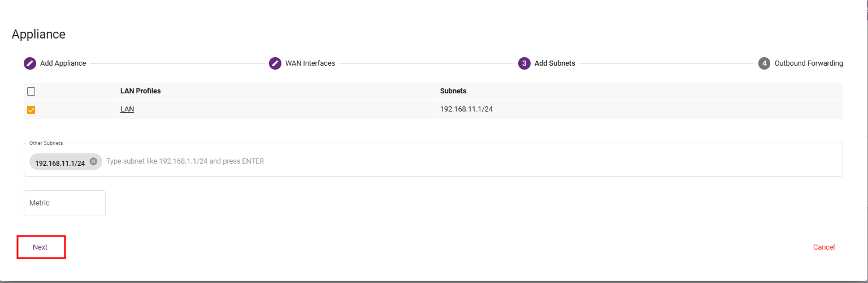
Task: Toggle the select-all checkbox in table header
Action: point(31,91)
